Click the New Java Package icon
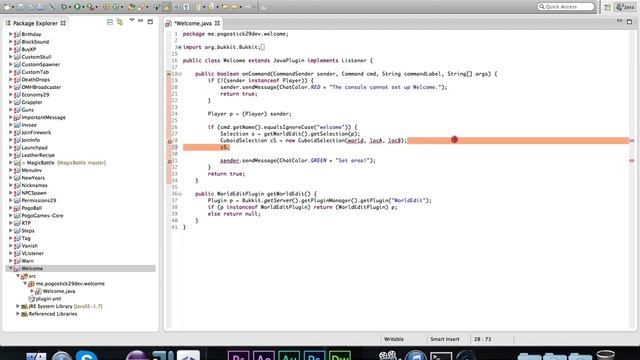 click(x=106, y=7)
